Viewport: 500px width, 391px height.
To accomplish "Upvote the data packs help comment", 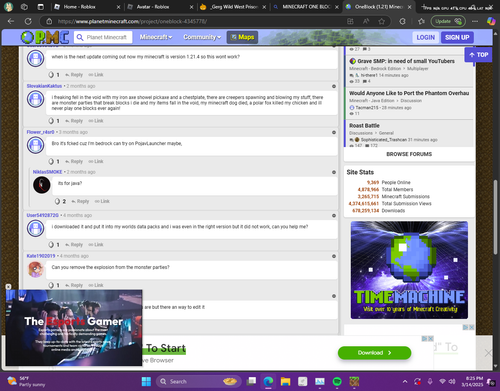I will point(51,245).
